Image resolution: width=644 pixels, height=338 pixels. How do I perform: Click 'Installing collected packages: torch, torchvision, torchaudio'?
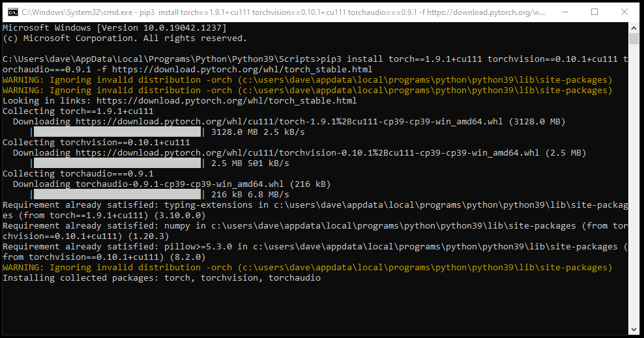[x=162, y=277]
